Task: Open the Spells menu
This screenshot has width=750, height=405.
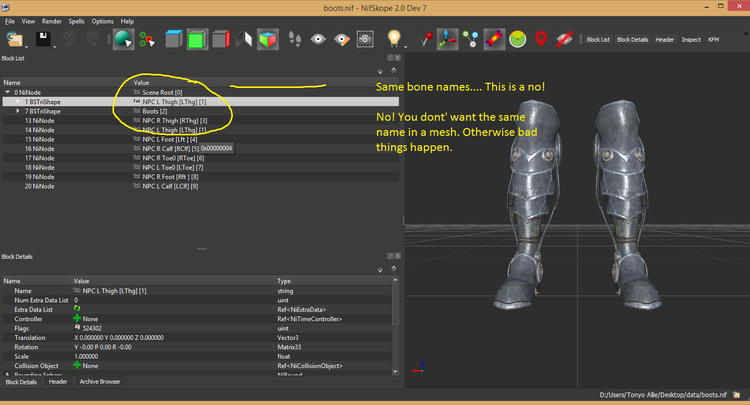Action: click(76, 21)
